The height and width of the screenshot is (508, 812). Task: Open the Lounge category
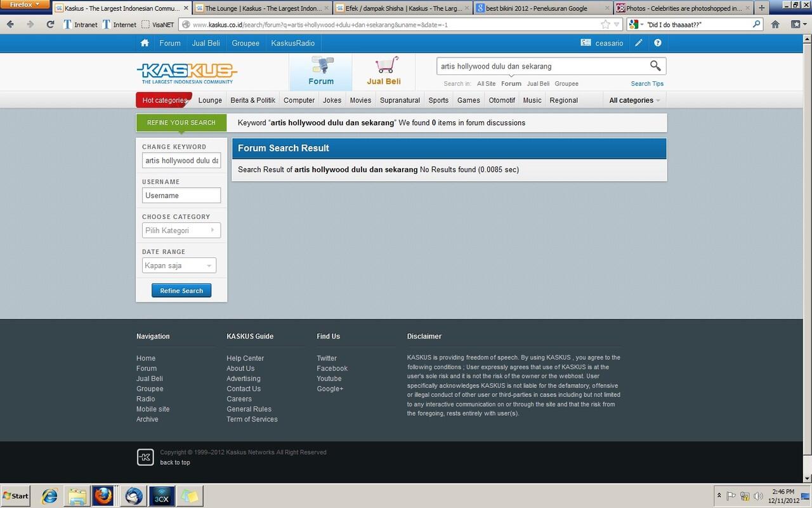pos(210,100)
